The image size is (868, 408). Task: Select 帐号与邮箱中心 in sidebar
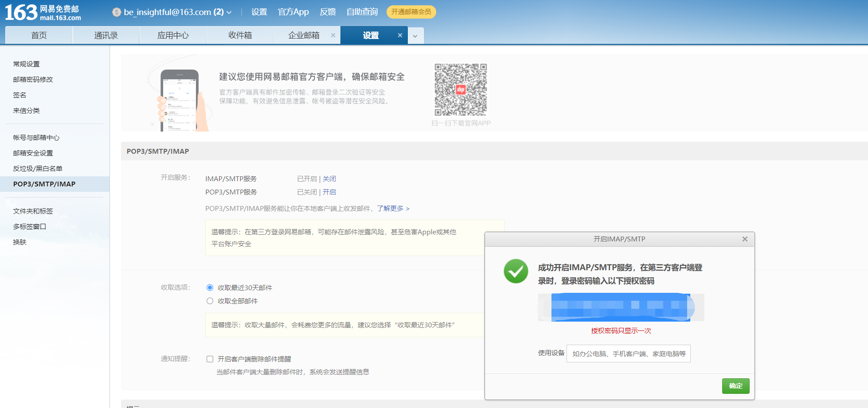coord(36,137)
